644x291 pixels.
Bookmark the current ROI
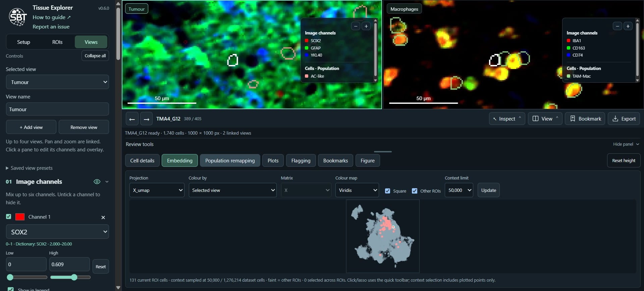coord(585,119)
